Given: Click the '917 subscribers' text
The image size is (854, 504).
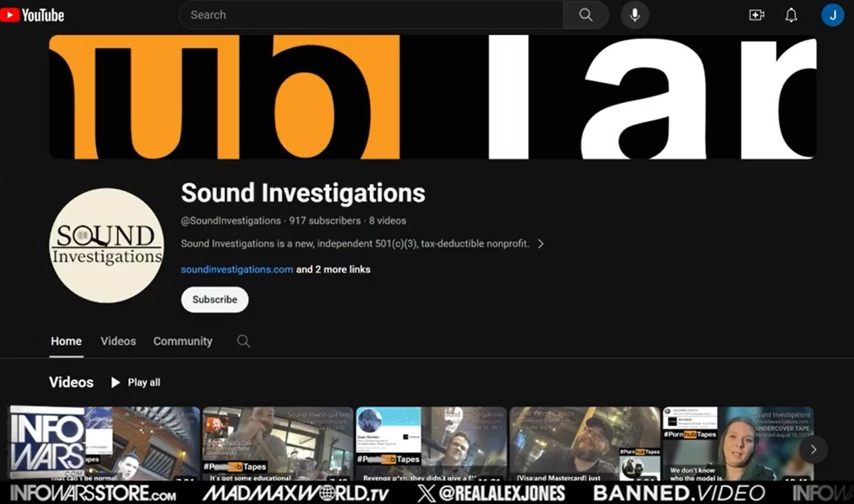Looking at the screenshot, I should point(325,221).
